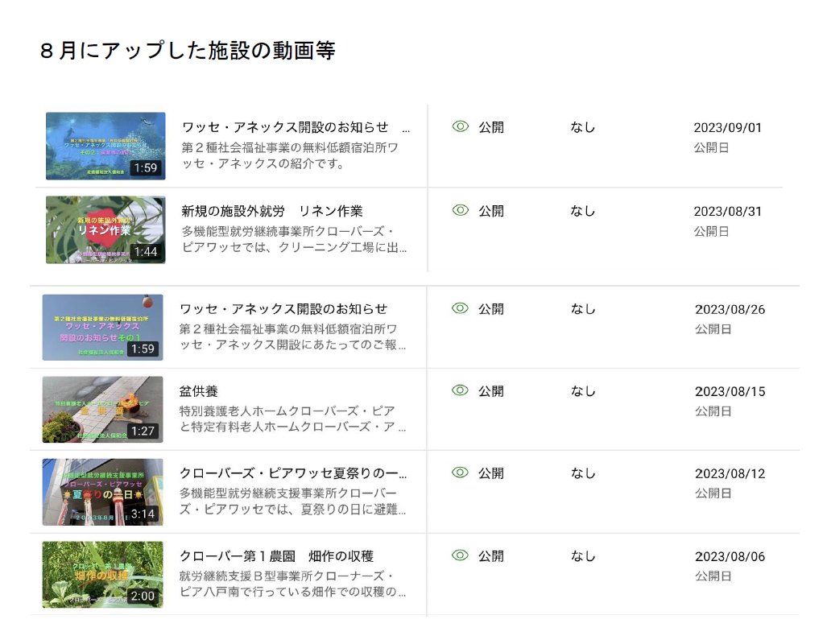Click なし in the 2023/09/01 row
This screenshot has width=827, height=644.
pyautogui.click(x=583, y=127)
